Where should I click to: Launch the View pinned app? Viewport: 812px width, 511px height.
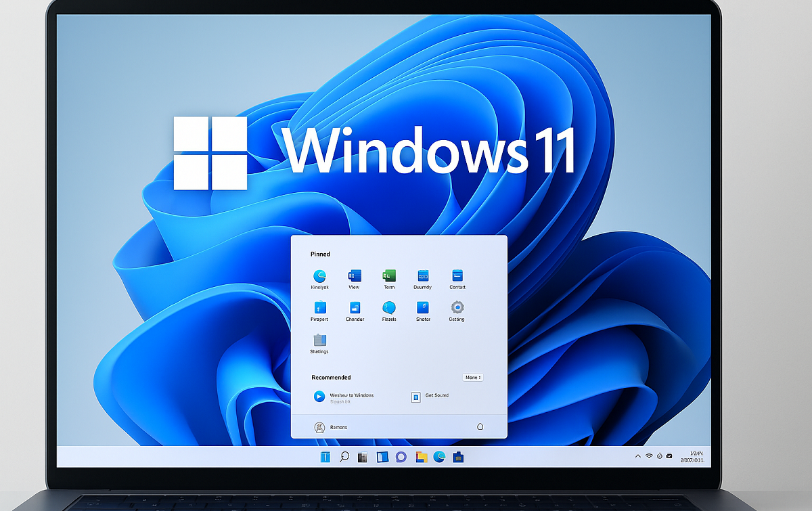coord(354,276)
